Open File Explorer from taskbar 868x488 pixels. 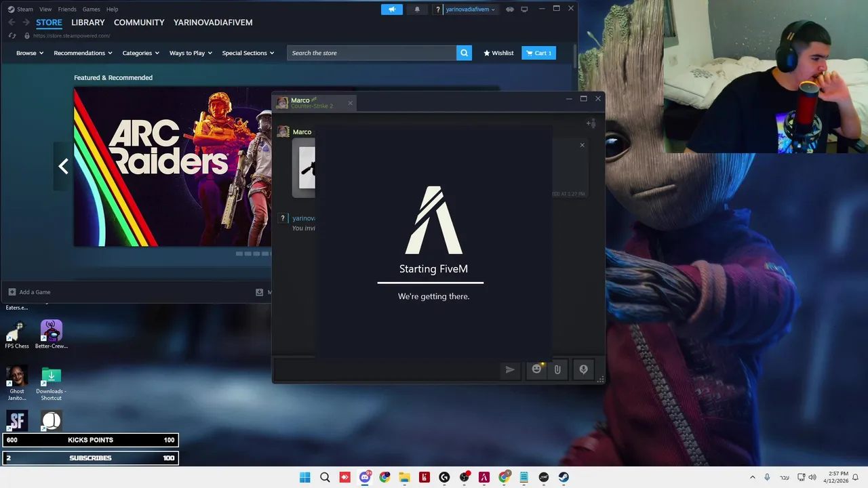(x=404, y=477)
